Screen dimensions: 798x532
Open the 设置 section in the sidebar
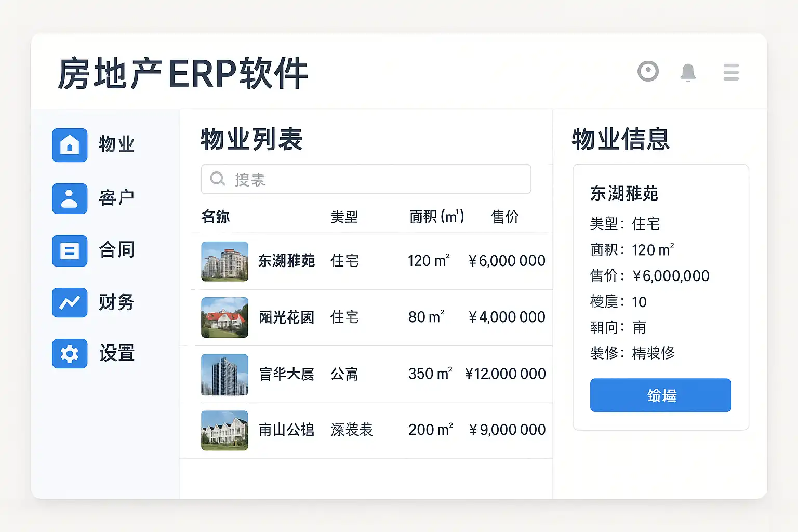117,353
